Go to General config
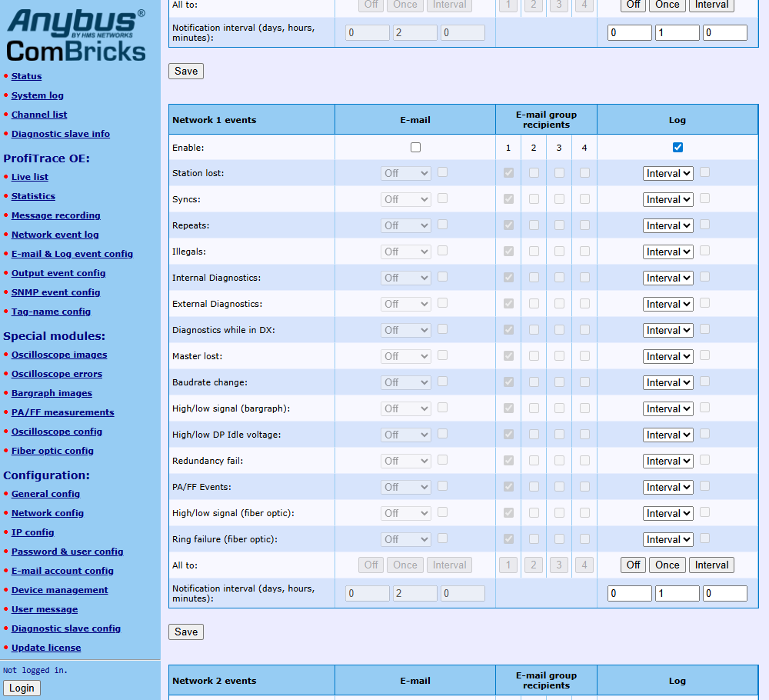Viewport: 769px width, 700px height. coord(45,494)
